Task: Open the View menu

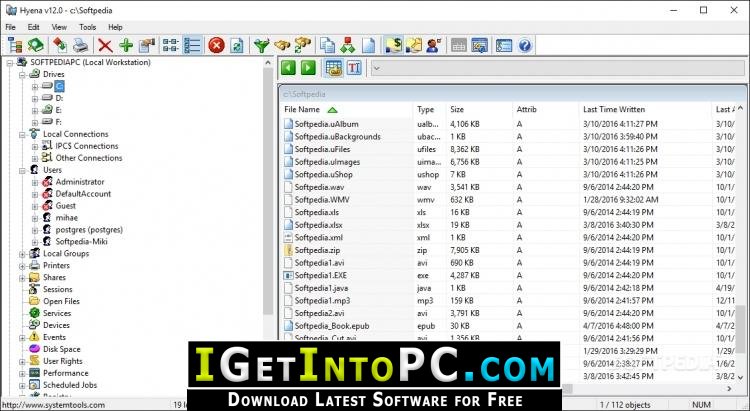Action: [x=60, y=27]
